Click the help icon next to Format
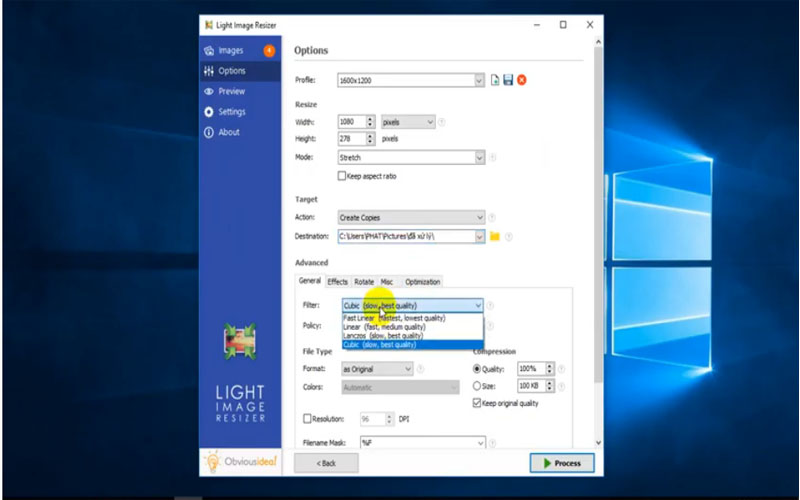800x500 pixels. click(420, 369)
